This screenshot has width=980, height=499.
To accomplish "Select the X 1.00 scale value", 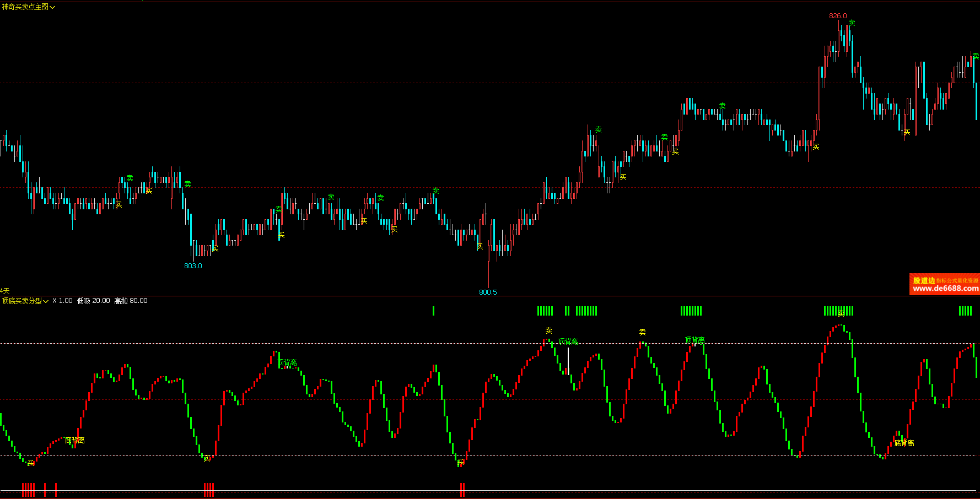I will [x=62, y=301].
